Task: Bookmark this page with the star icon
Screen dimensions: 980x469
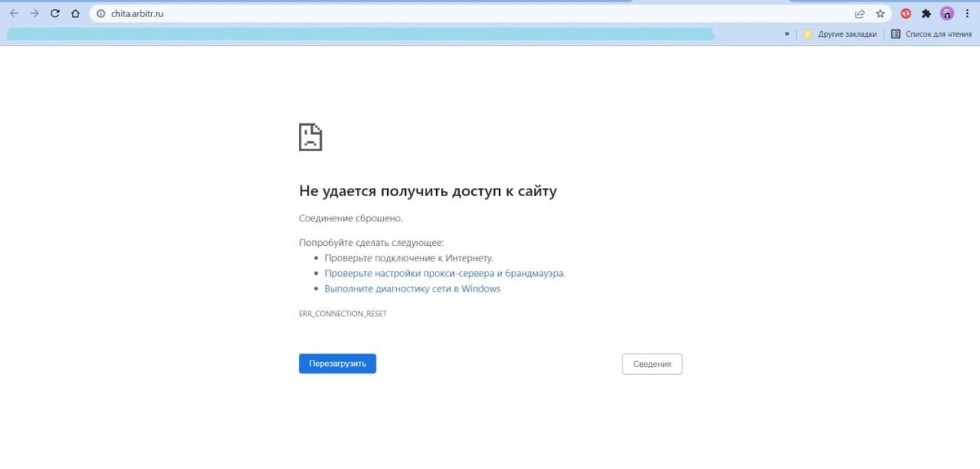Action: 880,13
